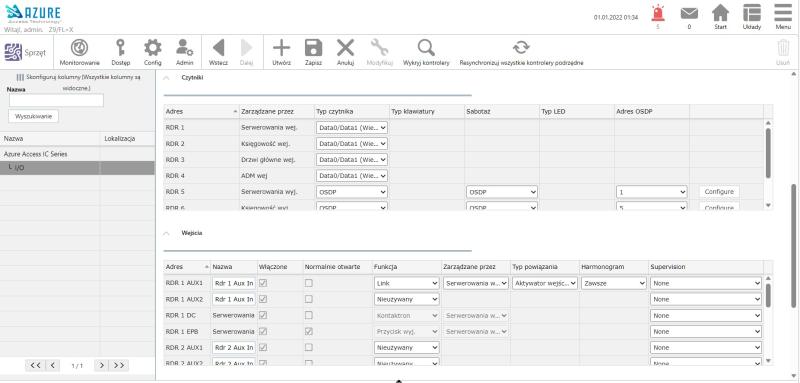
Task: Open Zarządzane przez dropdown for RDR 1 AUX1
Action: click(476, 283)
